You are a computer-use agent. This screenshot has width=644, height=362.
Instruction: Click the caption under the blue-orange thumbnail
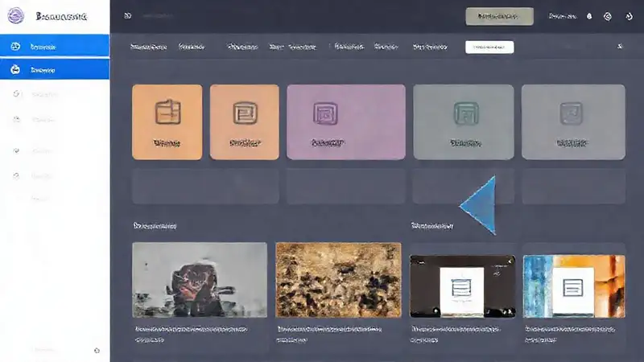coord(570,335)
